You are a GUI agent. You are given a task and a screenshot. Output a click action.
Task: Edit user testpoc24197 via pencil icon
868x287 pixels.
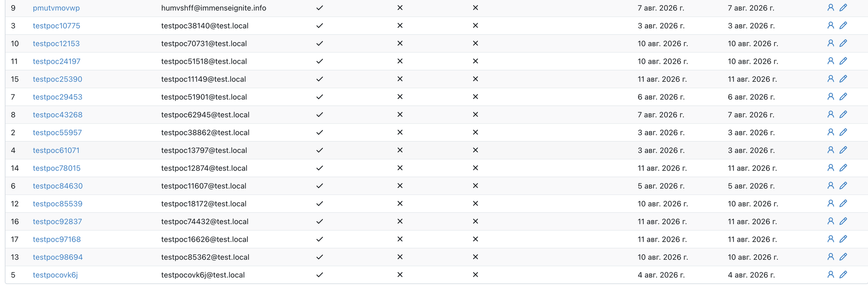[x=843, y=61]
